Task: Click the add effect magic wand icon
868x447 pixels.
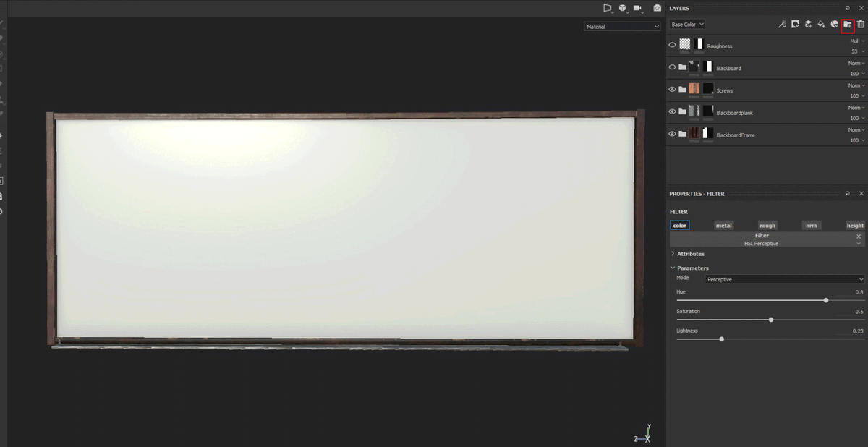Action: coord(782,25)
